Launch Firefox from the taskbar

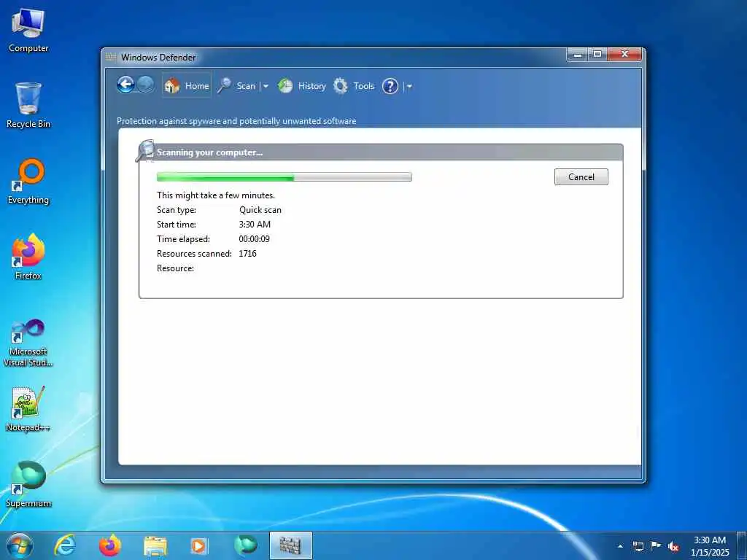(x=110, y=545)
